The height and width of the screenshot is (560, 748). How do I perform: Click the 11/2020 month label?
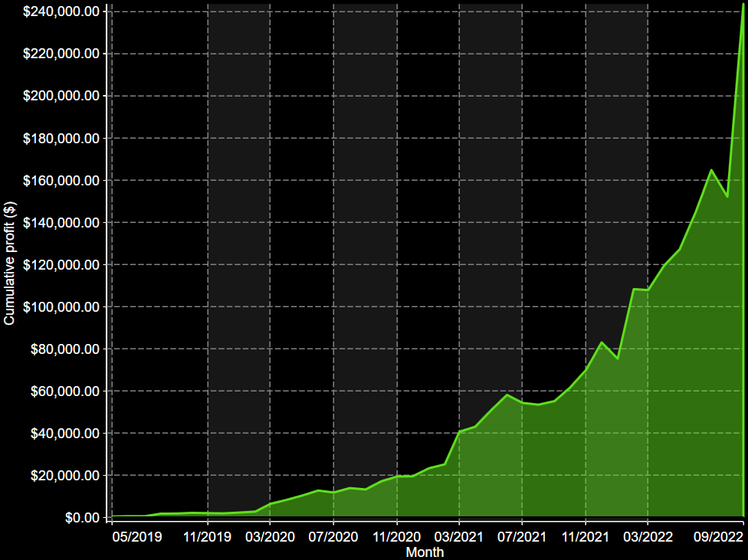tap(396, 537)
